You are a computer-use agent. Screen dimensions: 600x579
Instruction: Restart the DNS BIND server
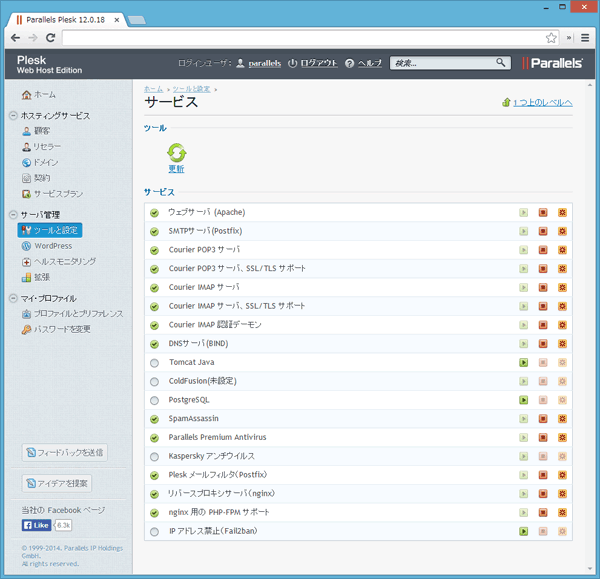[x=562, y=344]
